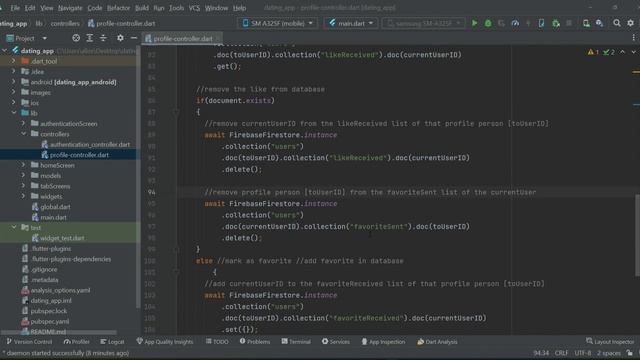The image size is (640, 360).
Task: Open the Refactor menu
Action: coord(118,8)
